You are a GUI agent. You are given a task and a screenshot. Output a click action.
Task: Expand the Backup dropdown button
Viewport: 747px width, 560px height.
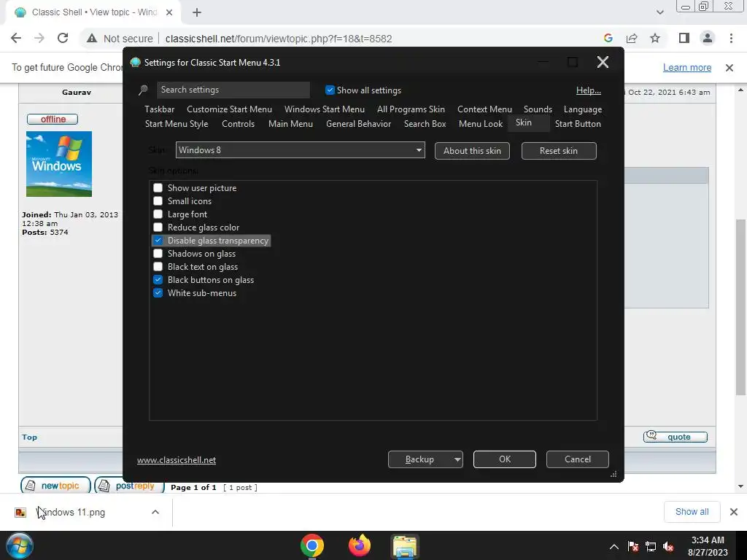pos(457,459)
